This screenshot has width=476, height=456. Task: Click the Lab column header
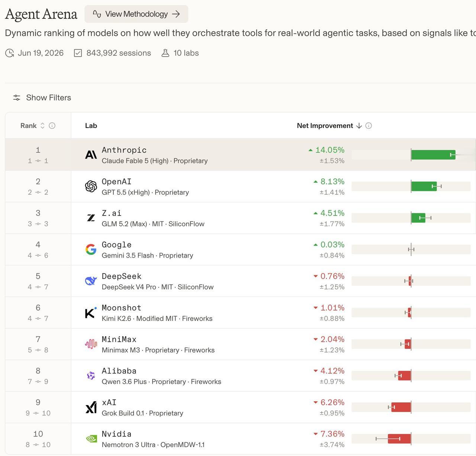(x=91, y=126)
